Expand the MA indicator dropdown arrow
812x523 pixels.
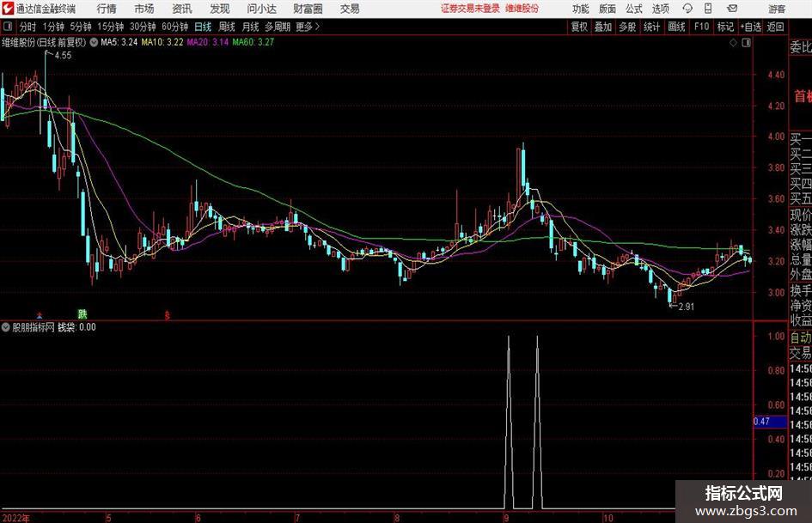point(94,42)
